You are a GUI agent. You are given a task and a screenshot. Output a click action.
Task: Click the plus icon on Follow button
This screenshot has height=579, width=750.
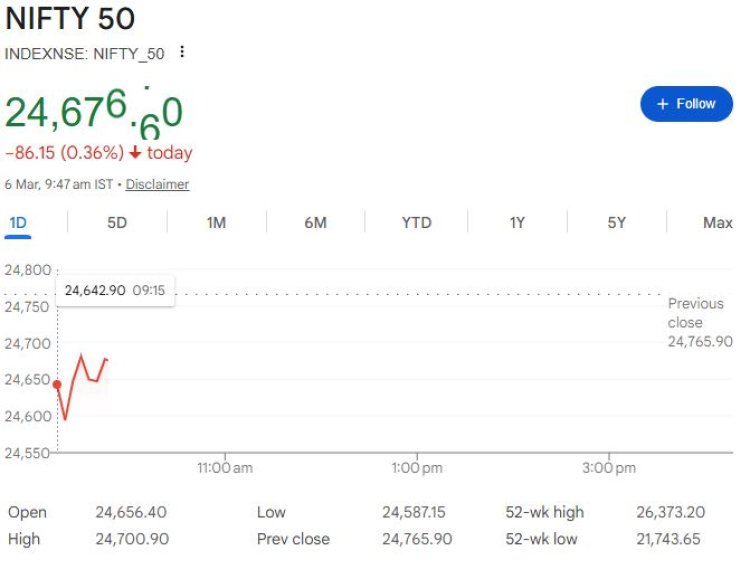point(662,104)
